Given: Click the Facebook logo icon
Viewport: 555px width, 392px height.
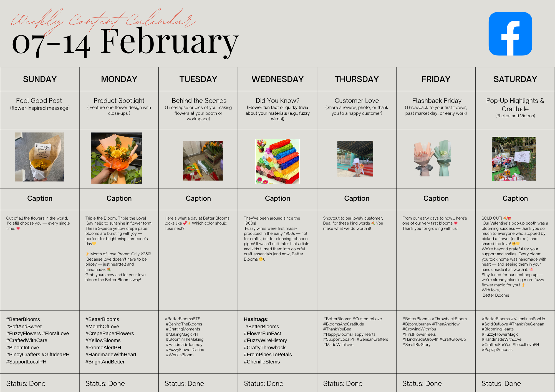Looking at the screenshot, I should pyautogui.click(x=510, y=34).
